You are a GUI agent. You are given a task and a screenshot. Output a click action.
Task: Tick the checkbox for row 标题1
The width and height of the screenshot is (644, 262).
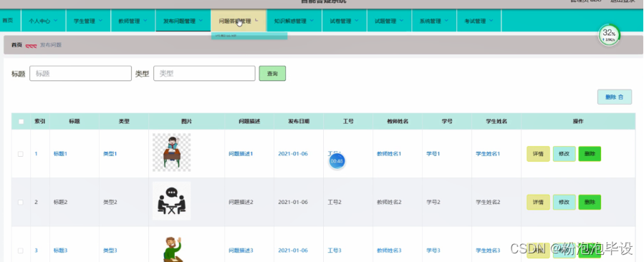tap(21, 154)
